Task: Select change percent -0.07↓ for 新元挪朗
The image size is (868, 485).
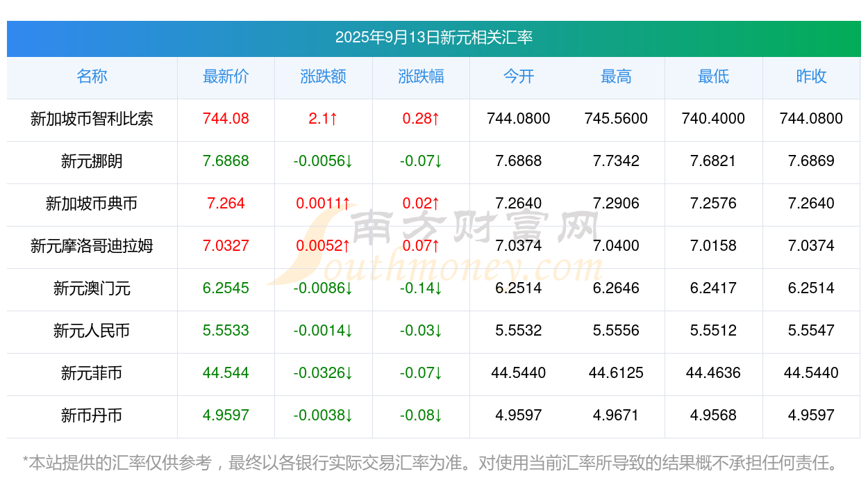Action: (x=421, y=161)
